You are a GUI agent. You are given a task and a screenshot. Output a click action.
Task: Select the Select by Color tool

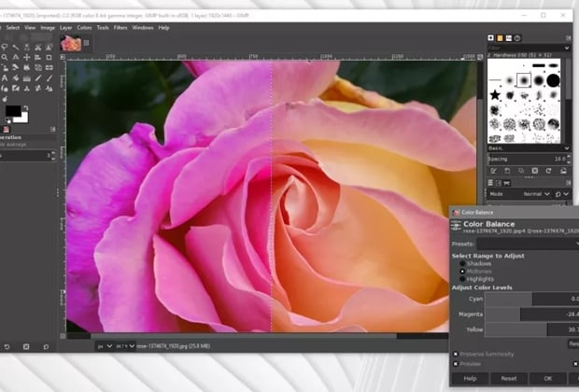click(26, 48)
